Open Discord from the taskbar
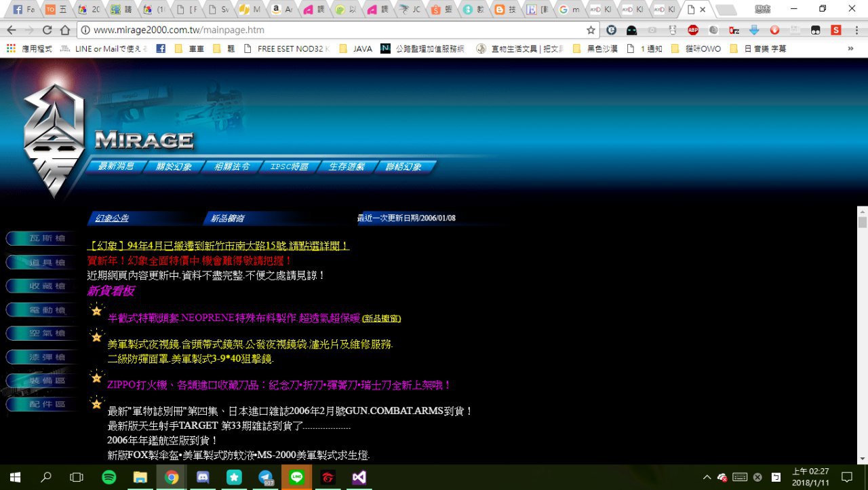 [x=203, y=477]
